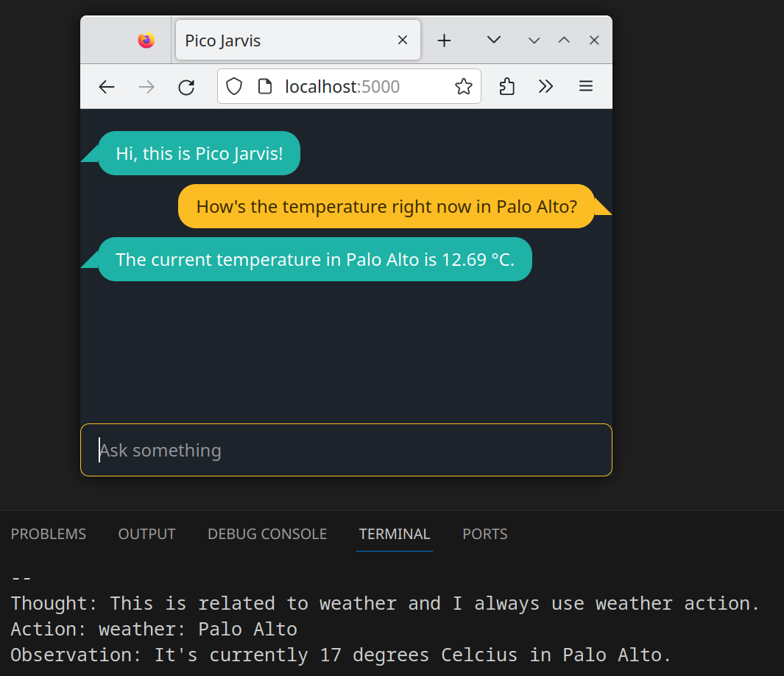Go forward to next page

[x=146, y=87]
